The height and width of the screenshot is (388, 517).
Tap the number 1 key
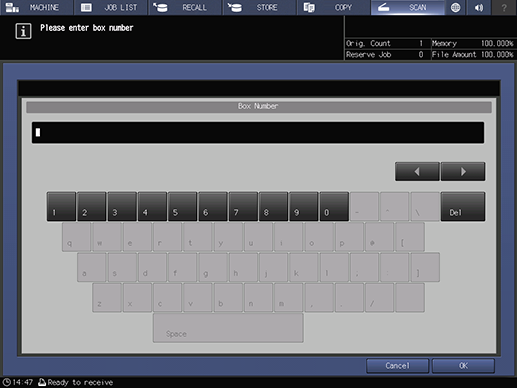pyautogui.click(x=61, y=206)
